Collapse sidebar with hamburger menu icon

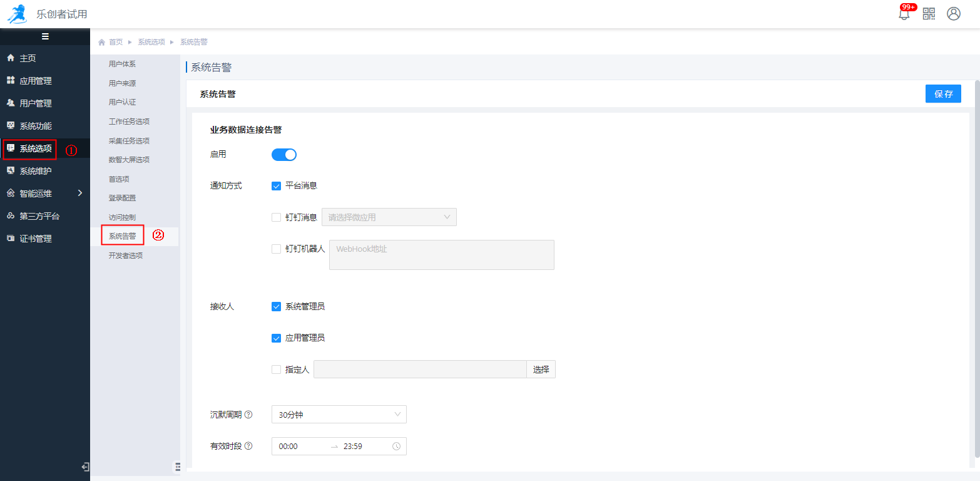pyautogui.click(x=45, y=36)
